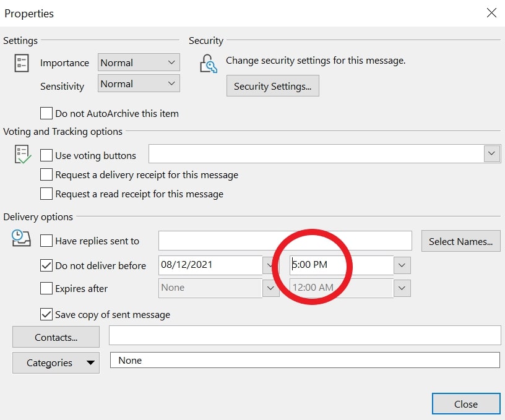Click the Contacts text field
The width and height of the screenshot is (505, 420).
(x=304, y=335)
